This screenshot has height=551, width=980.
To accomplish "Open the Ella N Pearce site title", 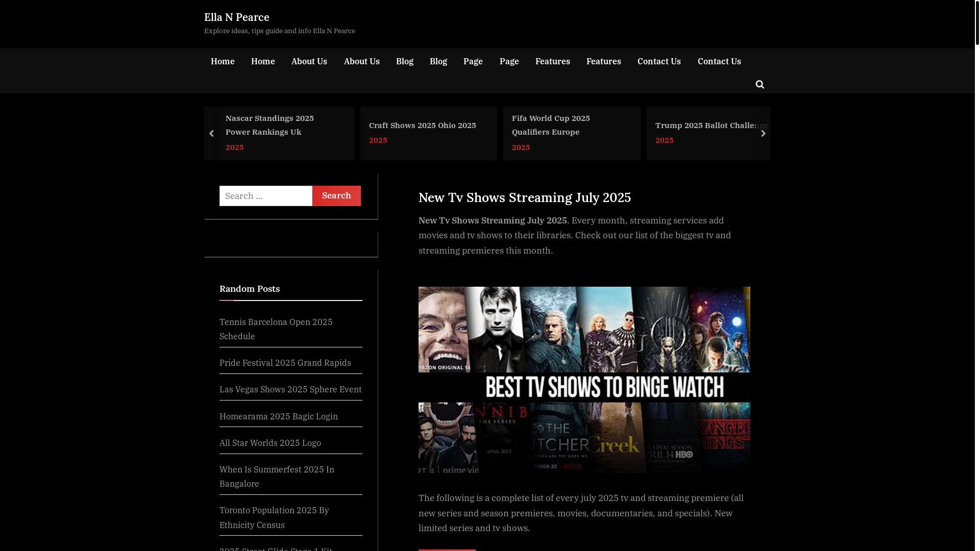I will [237, 17].
